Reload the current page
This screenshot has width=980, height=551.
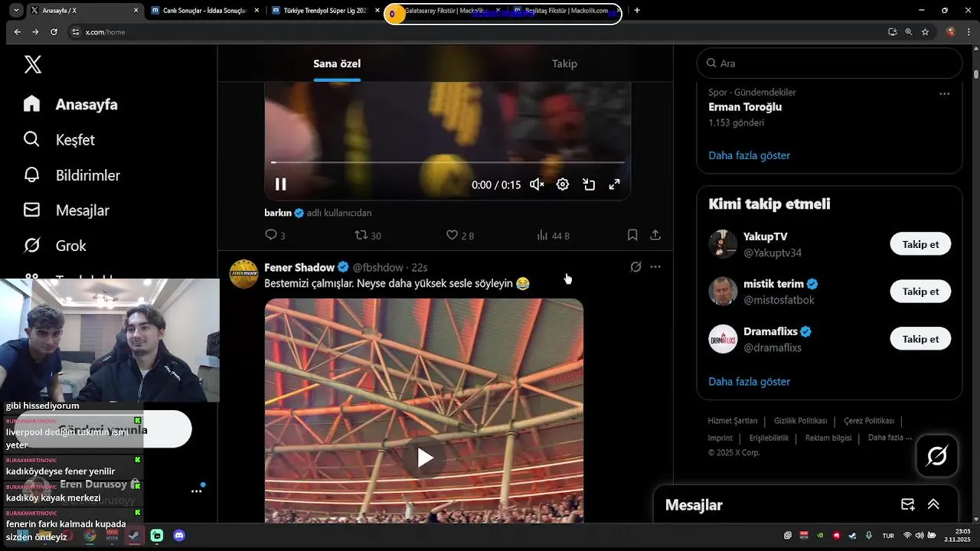[x=54, y=32]
